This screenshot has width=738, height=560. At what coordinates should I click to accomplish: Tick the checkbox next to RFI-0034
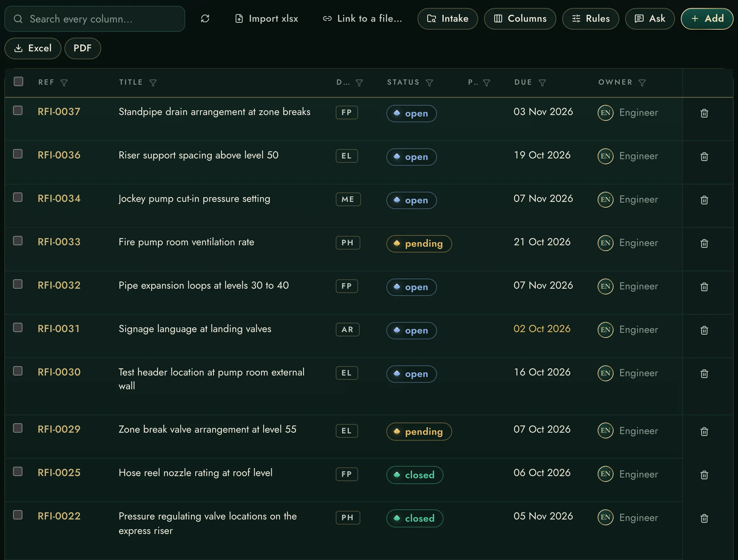[18, 197]
